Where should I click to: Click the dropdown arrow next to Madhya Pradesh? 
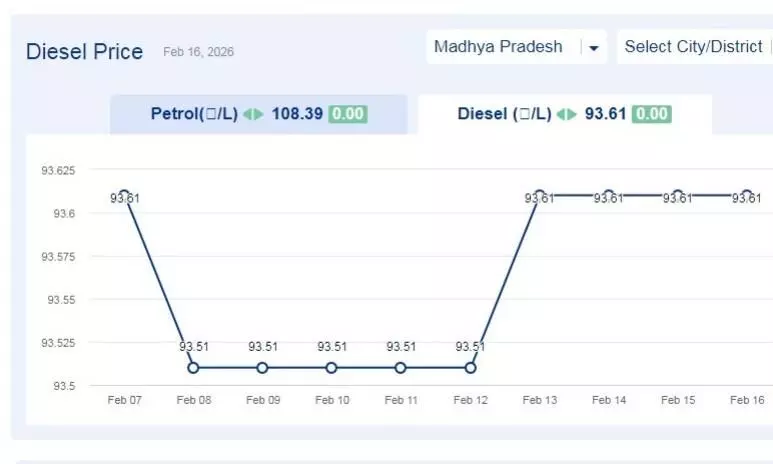[x=594, y=48]
